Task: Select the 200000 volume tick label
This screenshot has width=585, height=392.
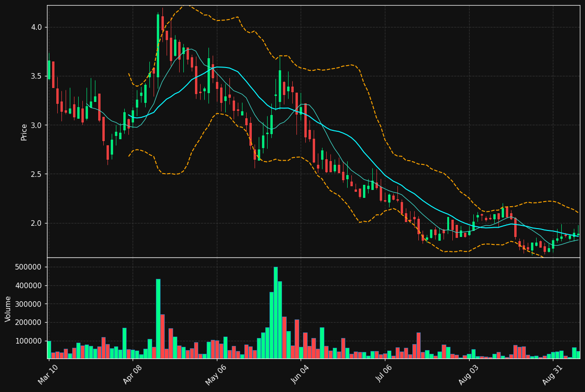Action: coord(29,323)
